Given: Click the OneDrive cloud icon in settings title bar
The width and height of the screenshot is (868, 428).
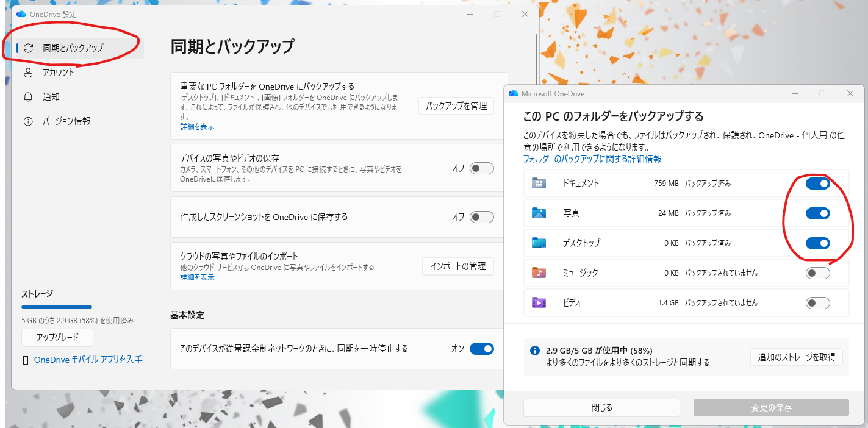Looking at the screenshot, I should tap(21, 13).
